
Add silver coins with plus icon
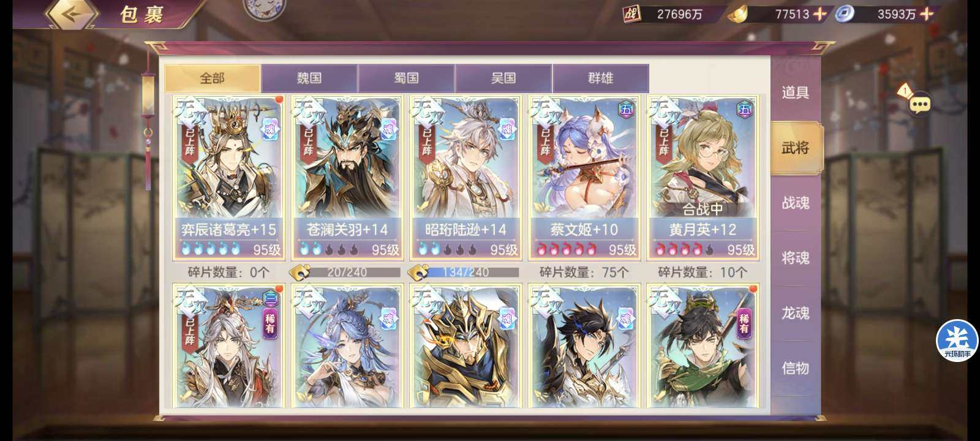pos(927,13)
